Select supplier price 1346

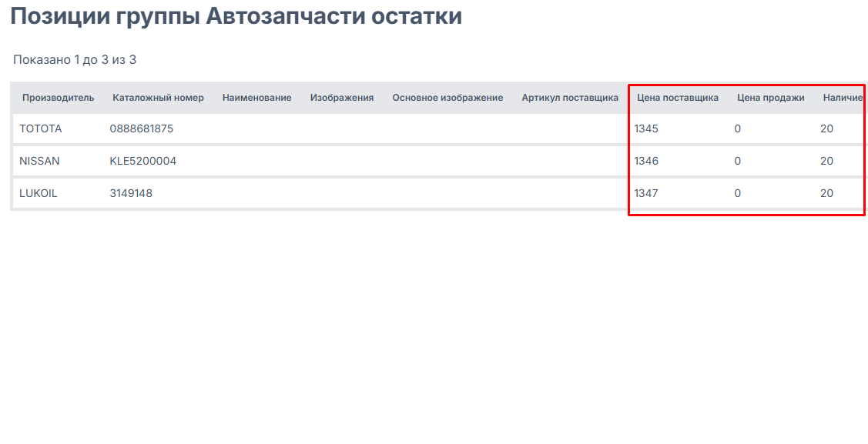point(646,161)
